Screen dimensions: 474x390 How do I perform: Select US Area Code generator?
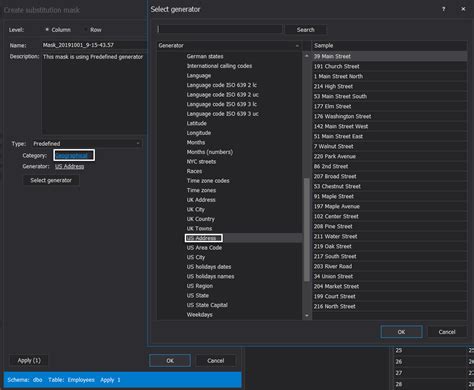coord(204,248)
